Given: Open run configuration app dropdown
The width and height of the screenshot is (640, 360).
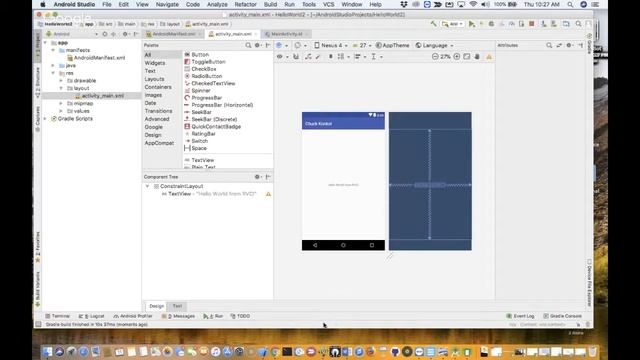Looking at the screenshot, I should click(453, 24).
